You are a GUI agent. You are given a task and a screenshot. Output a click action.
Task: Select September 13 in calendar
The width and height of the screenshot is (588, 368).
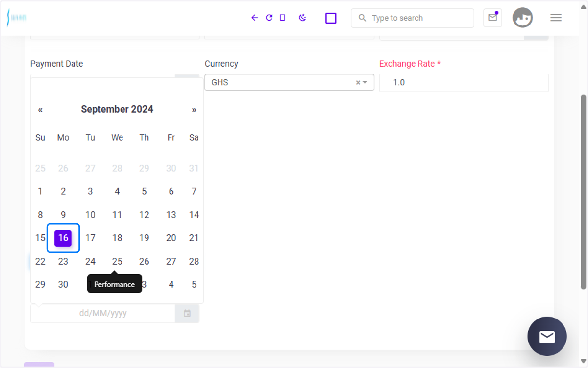coord(171,215)
